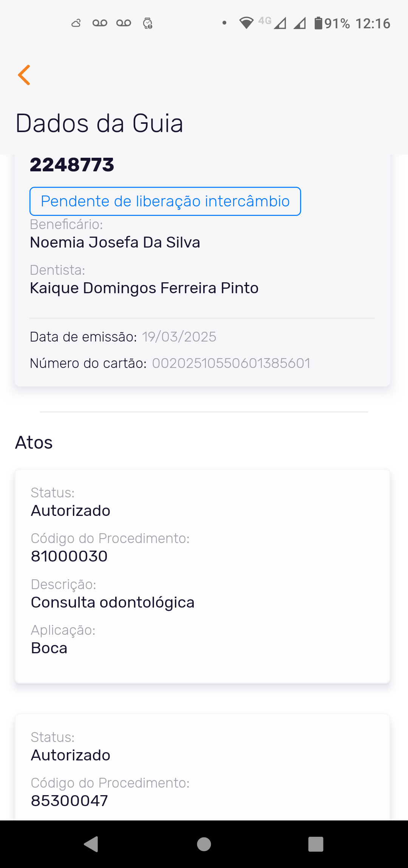
Task: Open the Consulta odontológica procedure card
Action: tap(202, 576)
